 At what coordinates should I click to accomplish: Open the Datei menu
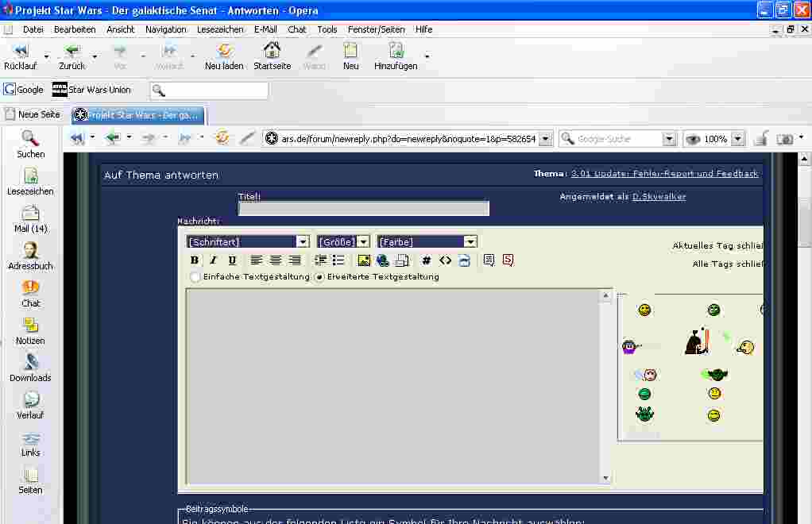click(33, 29)
